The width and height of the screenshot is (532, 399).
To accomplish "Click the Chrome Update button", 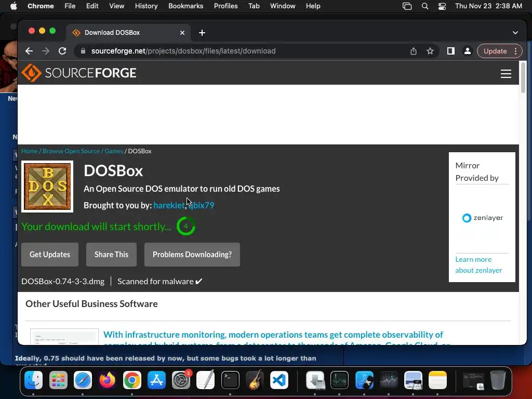I will pyautogui.click(x=495, y=51).
